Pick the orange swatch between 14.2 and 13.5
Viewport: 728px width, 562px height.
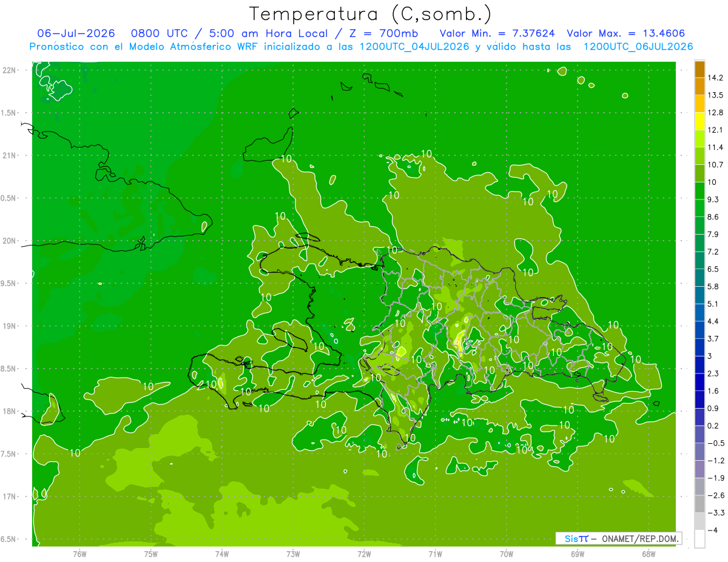coord(699,87)
